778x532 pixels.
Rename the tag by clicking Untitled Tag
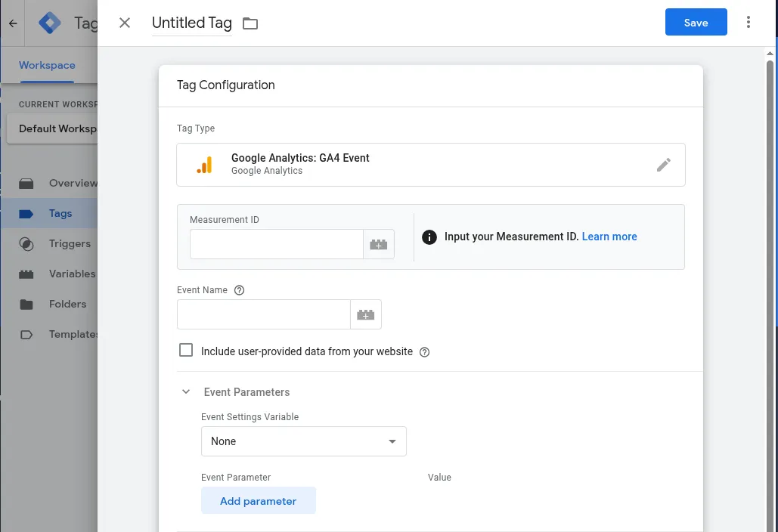(191, 23)
